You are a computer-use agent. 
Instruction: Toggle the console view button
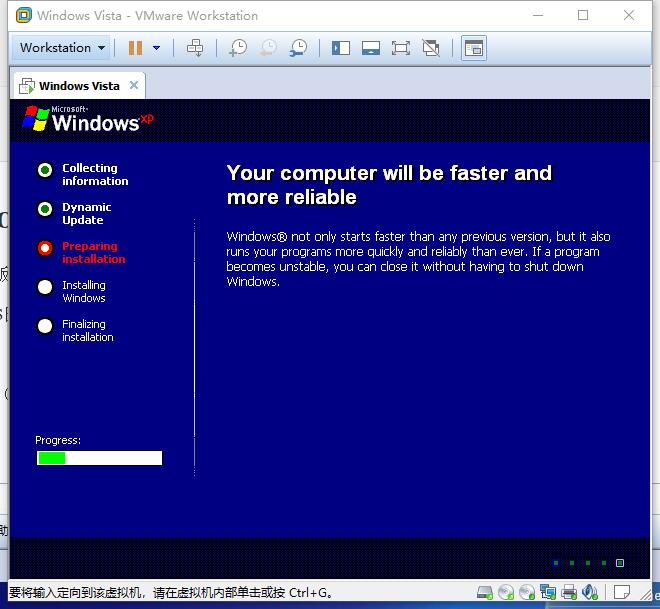pos(474,48)
